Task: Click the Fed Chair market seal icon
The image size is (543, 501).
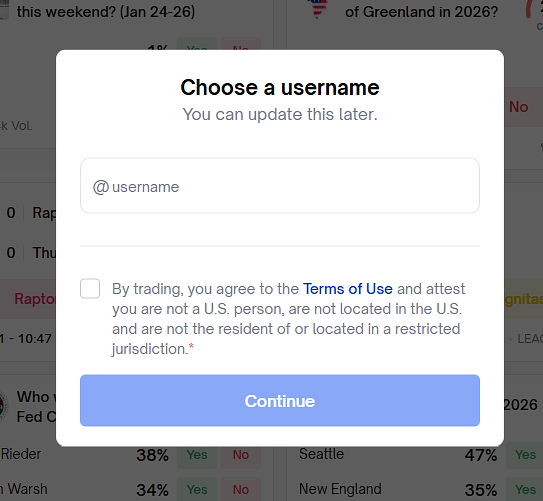Action: 3,406
